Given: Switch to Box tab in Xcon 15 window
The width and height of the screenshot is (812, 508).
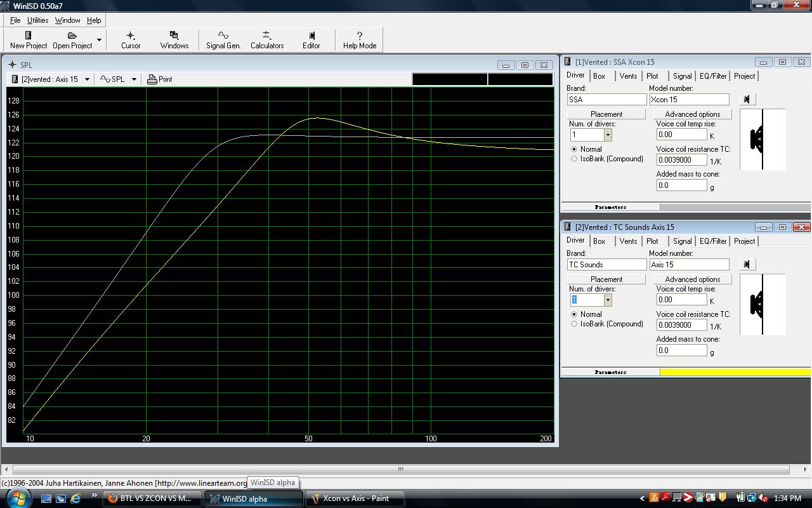Looking at the screenshot, I should pos(599,76).
